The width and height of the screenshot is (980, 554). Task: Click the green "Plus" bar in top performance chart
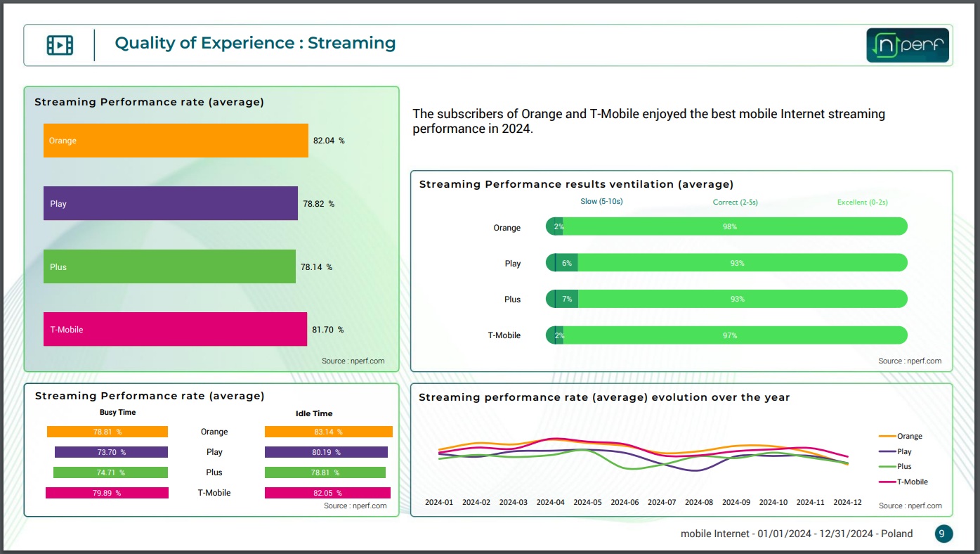tap(169, 266)
